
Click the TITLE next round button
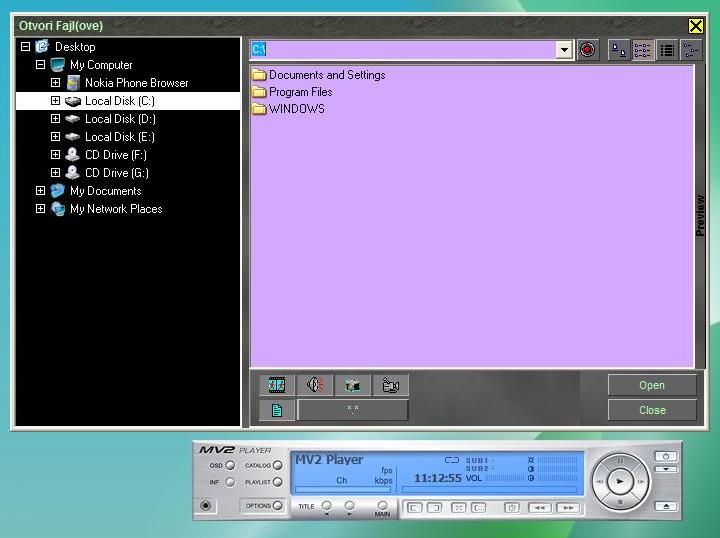point(349,505)
